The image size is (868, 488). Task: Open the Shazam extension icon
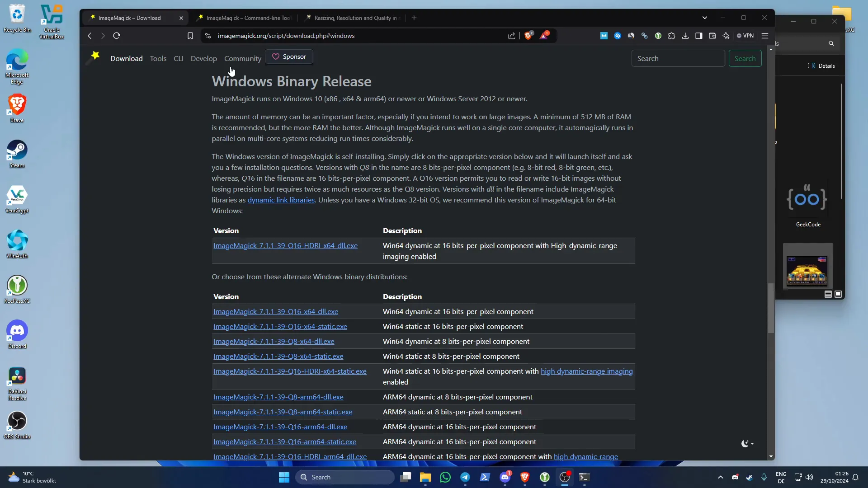(618, 36)
